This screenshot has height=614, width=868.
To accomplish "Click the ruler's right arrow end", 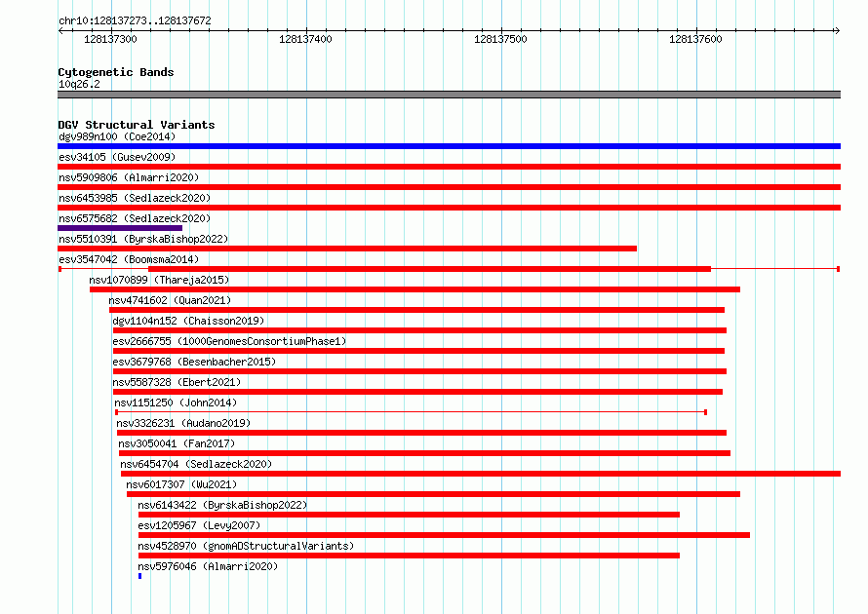I will pos(837,31).
